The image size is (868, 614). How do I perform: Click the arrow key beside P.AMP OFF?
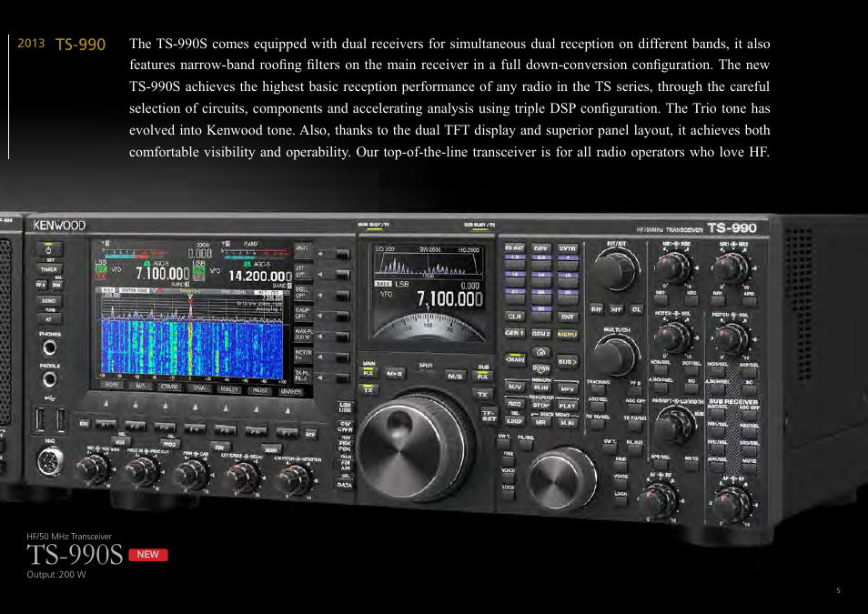(343, 316)
